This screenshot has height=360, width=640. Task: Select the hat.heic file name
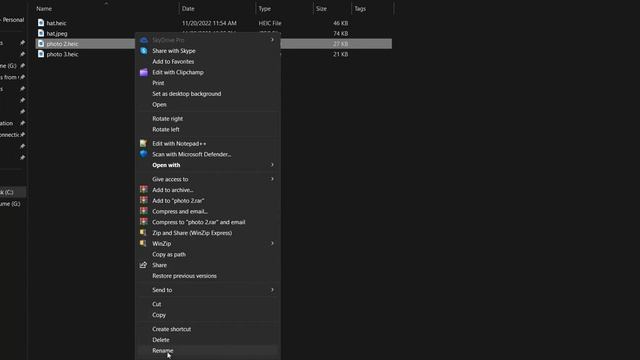point(56,23)
